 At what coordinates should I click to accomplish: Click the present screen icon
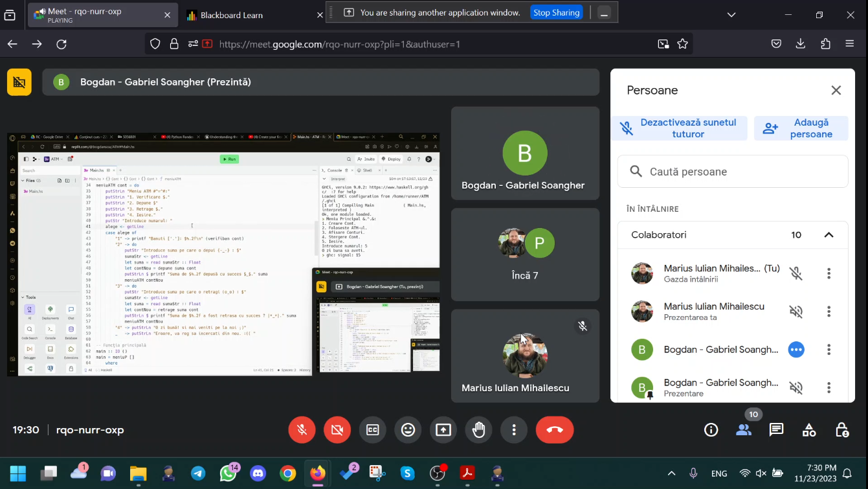click(x=443, y=430)
